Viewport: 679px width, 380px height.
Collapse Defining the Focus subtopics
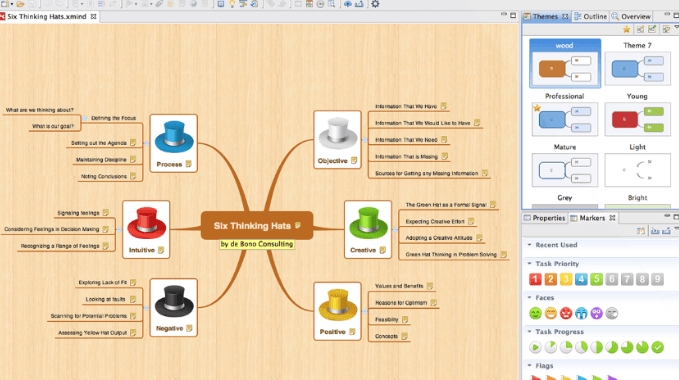point(85,118)
